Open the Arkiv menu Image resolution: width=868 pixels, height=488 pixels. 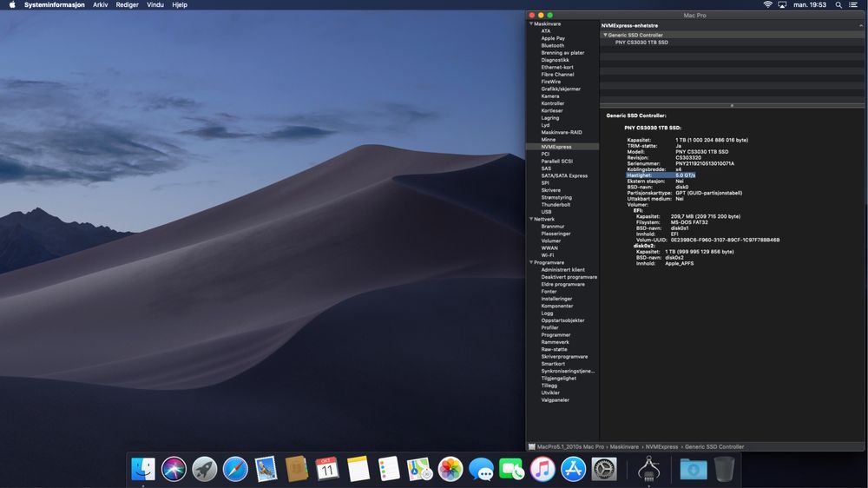100,4
